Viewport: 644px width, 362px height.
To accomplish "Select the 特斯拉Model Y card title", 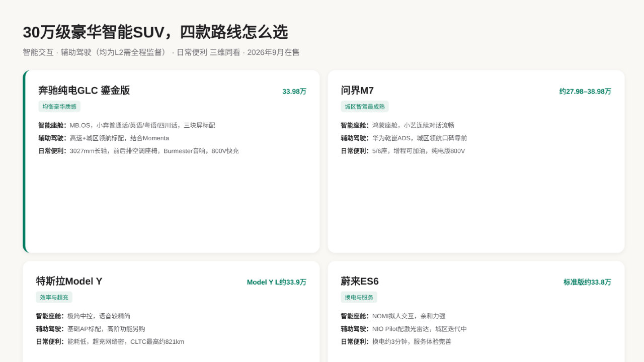I will (69, 281).
